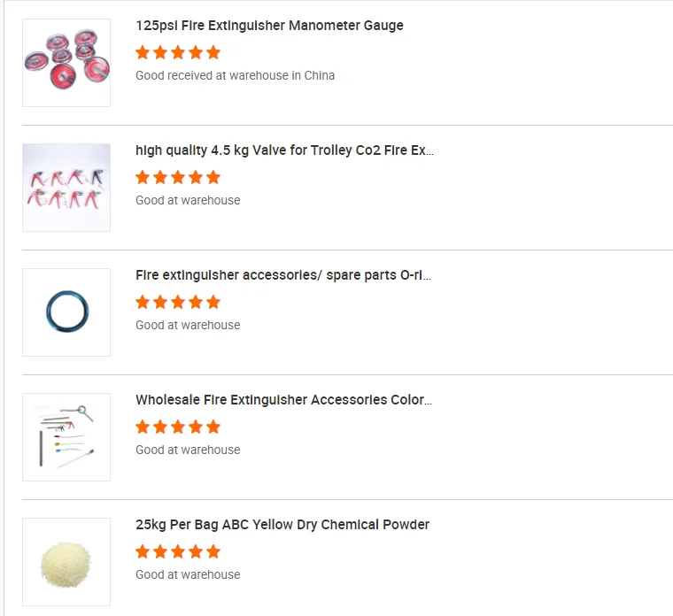Open the 125psi Manometer Gauge product thumbnail
The height and width of the screenshot is (616, 673).
66,63
